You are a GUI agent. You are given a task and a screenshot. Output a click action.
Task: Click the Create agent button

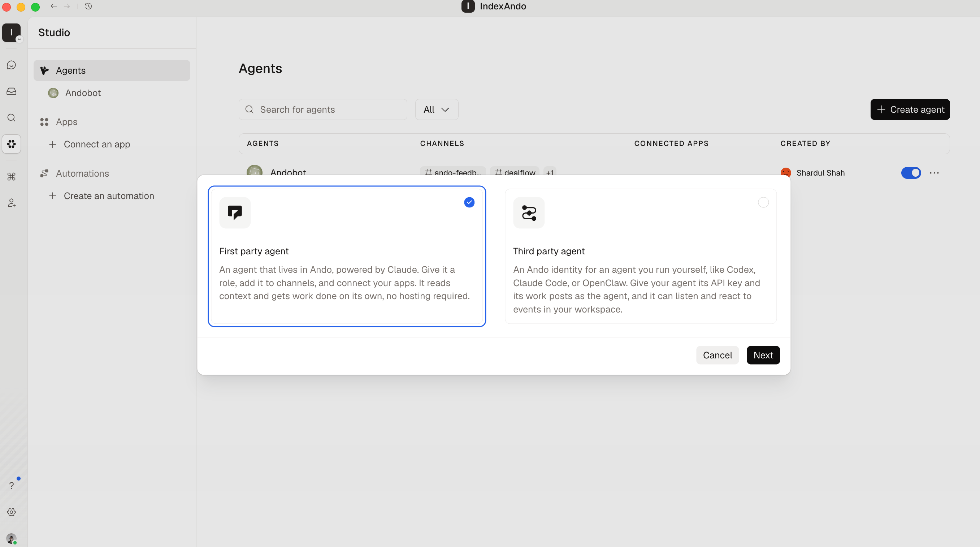pyautogui.click(x=910, y=109)
